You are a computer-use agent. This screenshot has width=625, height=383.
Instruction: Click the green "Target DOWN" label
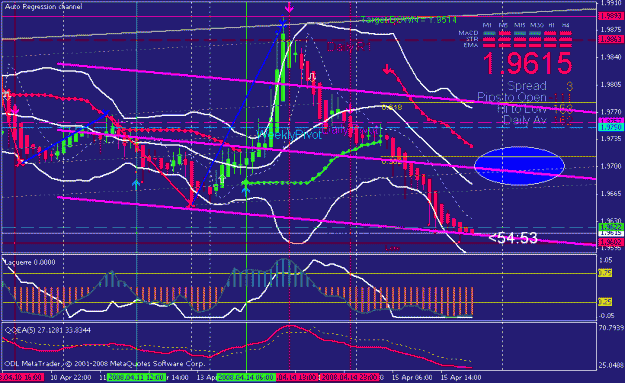(x=409, y=20)
